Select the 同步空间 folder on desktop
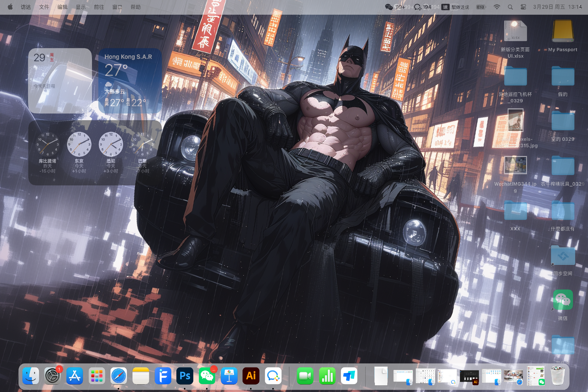This screenshot has width=588, height=392. 563,256
